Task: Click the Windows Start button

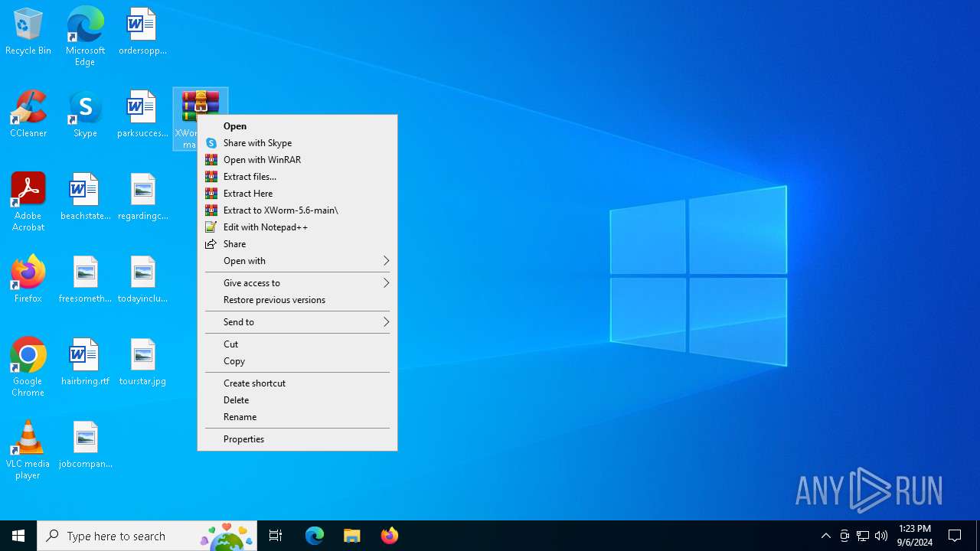Action: point(18,536)
